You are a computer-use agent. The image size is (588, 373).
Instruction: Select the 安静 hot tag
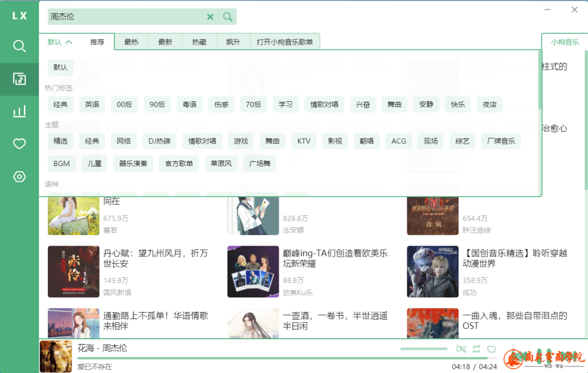[426, 104]
